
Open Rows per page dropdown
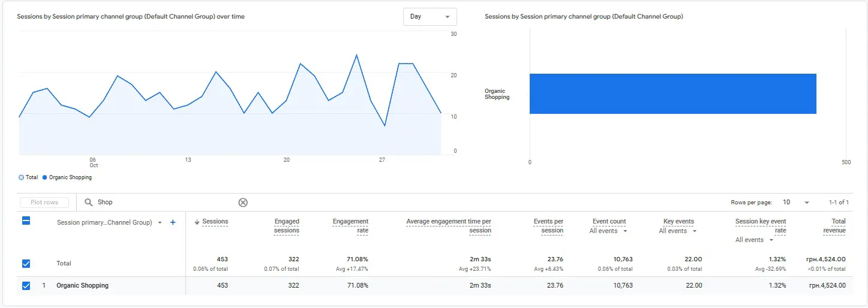[x=796, y=203]
